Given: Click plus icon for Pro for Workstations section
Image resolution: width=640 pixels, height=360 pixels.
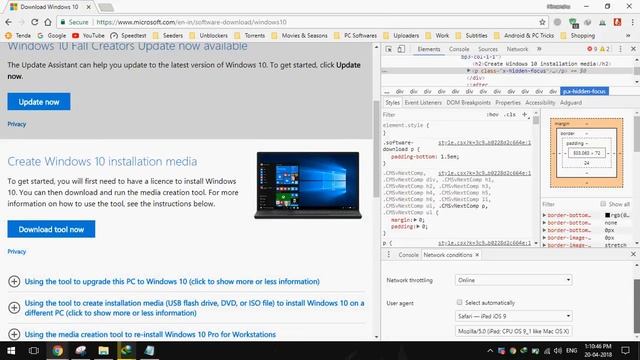Looking at the screenshot, I should (14, 334).
